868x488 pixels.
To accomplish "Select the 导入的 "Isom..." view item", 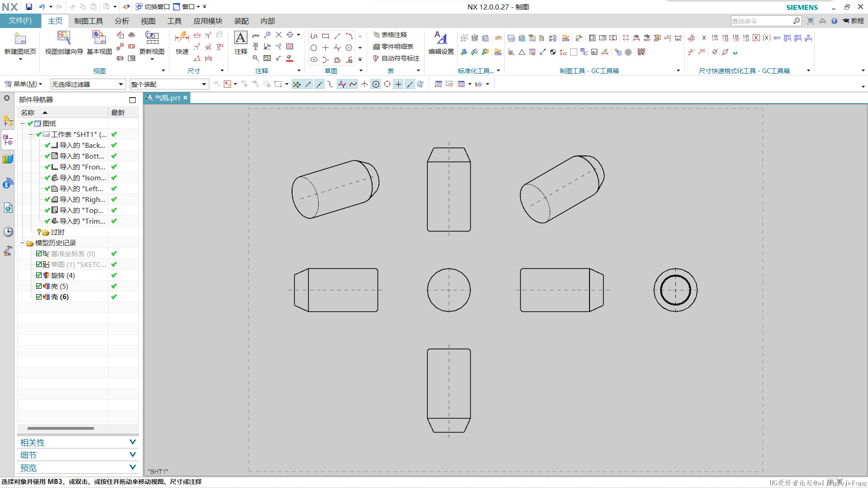I will 78,178.
